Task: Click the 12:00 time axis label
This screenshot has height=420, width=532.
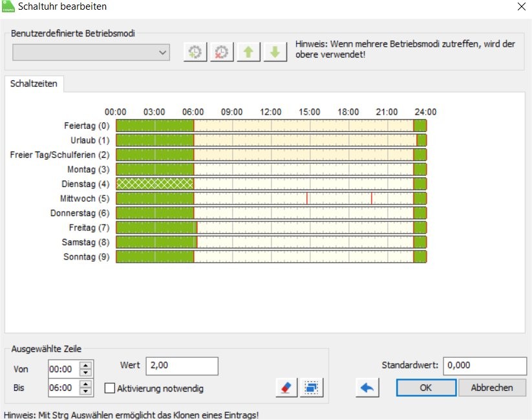Action: pyautogui.click(x=270, y=112)
